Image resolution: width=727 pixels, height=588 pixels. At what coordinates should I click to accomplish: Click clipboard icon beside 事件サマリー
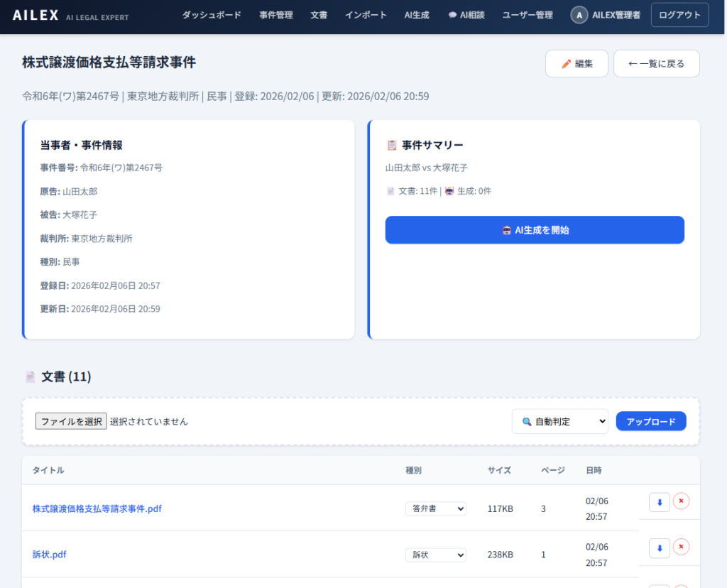click(391, 145)
